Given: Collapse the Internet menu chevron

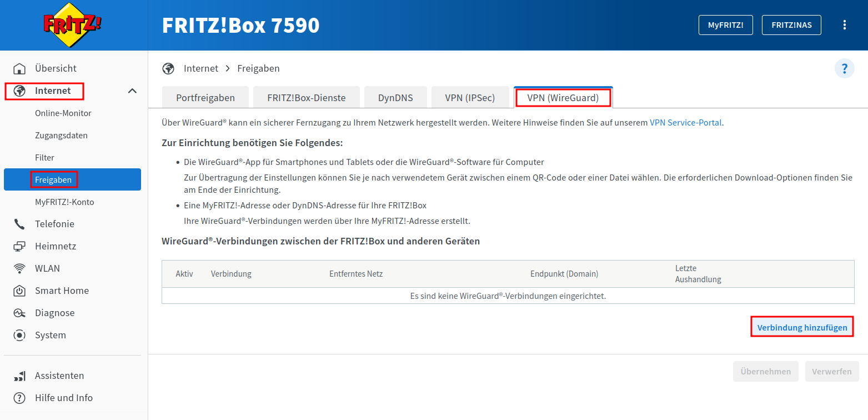Looking at the screenshot, I should click(x=132, y=91).
